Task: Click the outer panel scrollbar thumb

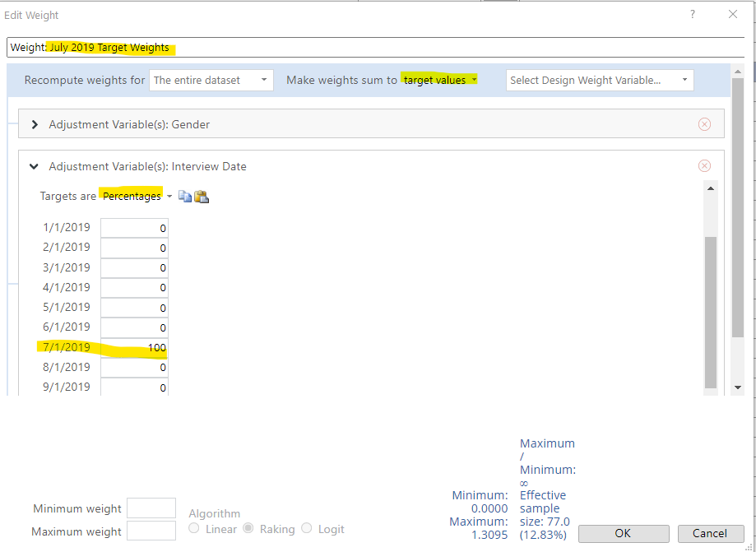Action: pyautogui.click(x=738, y=207)
